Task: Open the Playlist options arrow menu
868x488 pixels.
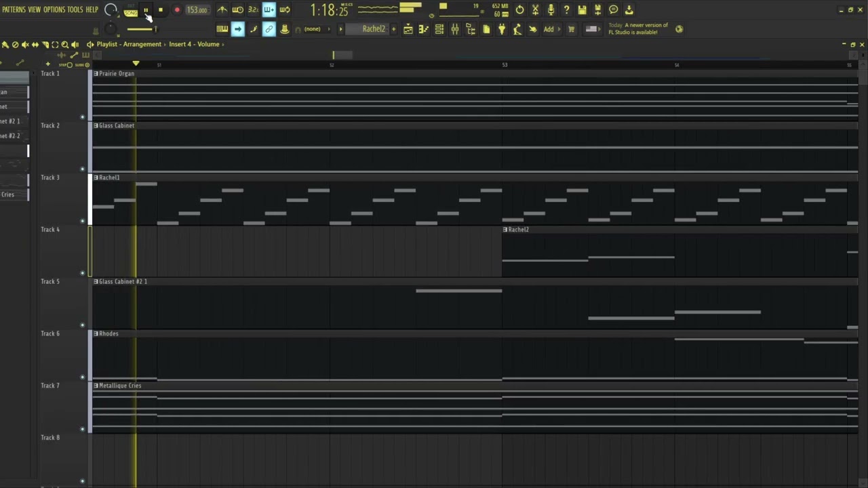Action: click(x=90, y=44)
